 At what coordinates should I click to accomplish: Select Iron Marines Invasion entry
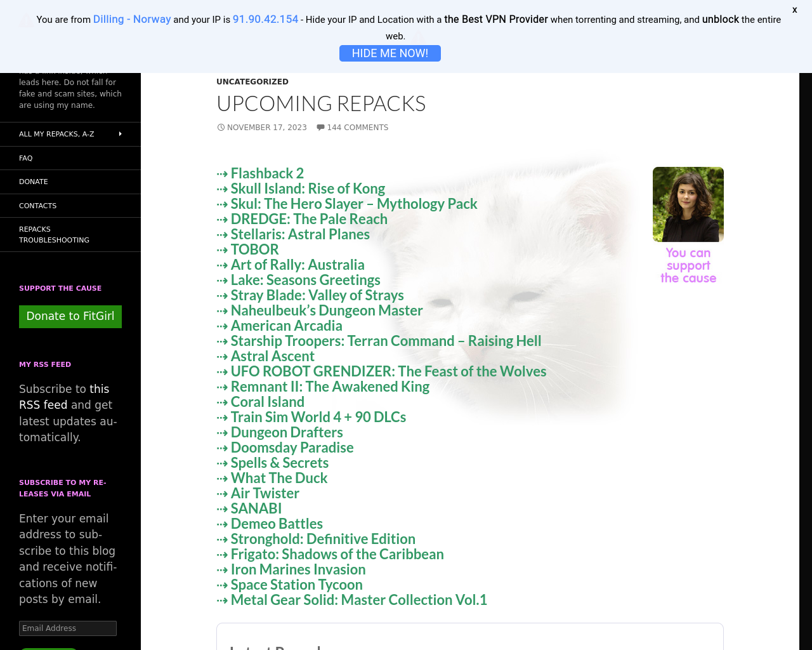click(298, 569)
